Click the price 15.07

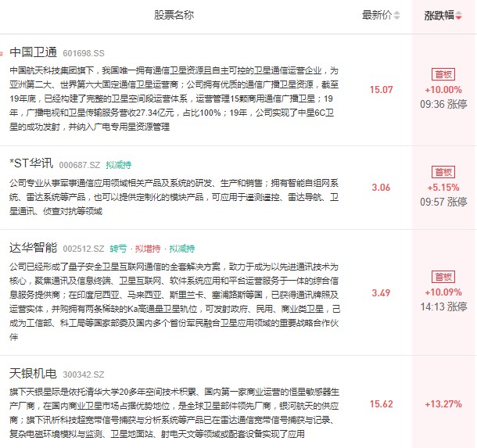[381, 90]
